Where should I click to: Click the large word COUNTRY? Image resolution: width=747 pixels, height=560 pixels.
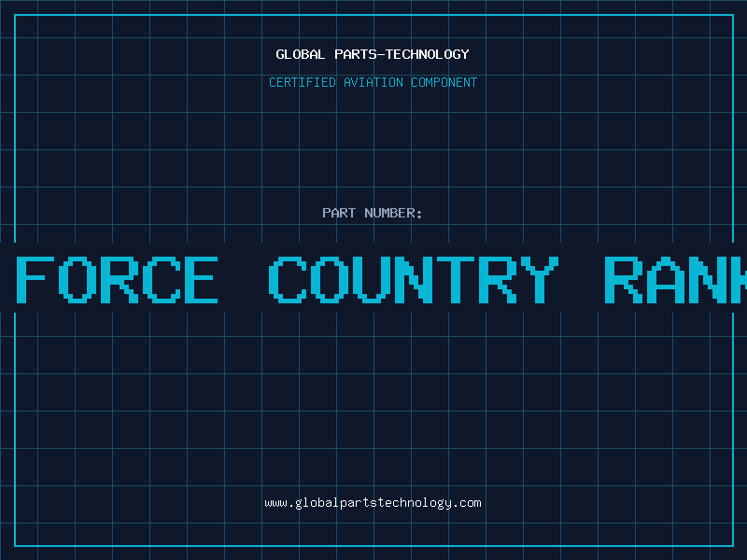point(414,279)
